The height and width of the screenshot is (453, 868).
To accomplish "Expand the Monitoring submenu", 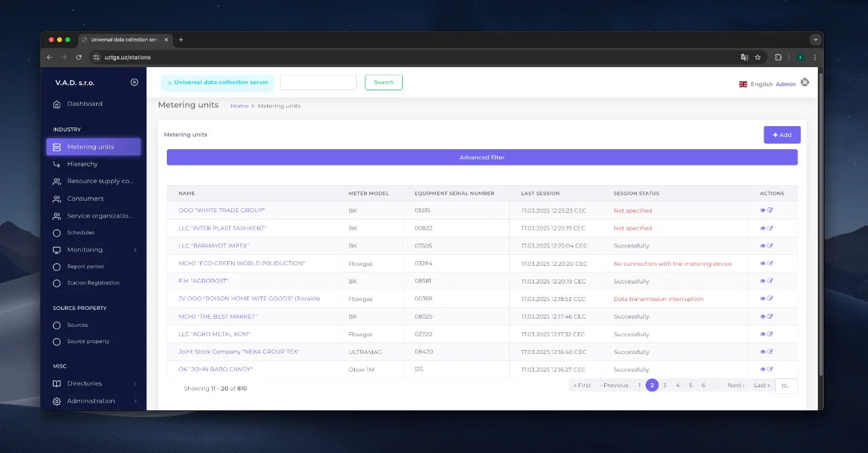I will coord(135,250).
